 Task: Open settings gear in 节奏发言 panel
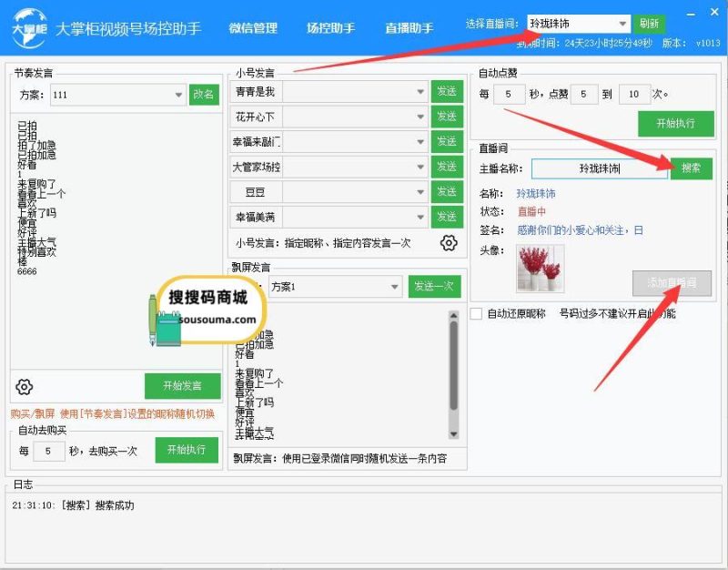pos(25,387)
